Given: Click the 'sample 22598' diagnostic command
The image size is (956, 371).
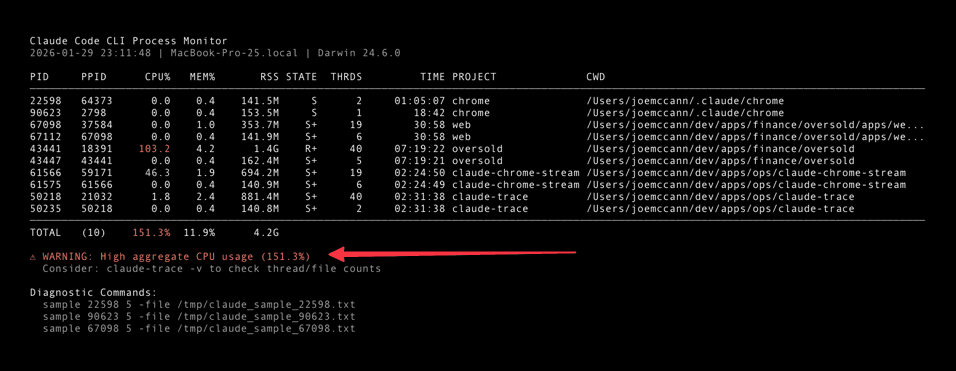Looking at the screenshot, I should 199,305.
